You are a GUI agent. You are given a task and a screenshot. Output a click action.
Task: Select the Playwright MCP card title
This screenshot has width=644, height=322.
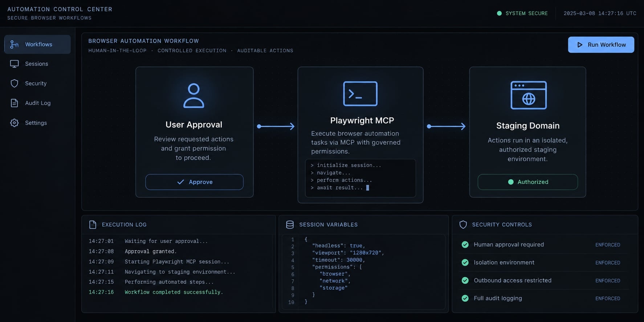click(x=362, y=121)
